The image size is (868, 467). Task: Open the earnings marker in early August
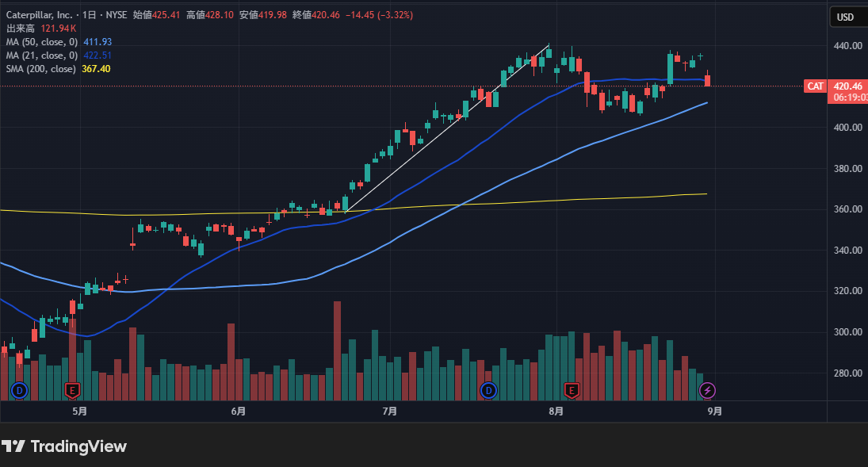[x=572, y=391]
